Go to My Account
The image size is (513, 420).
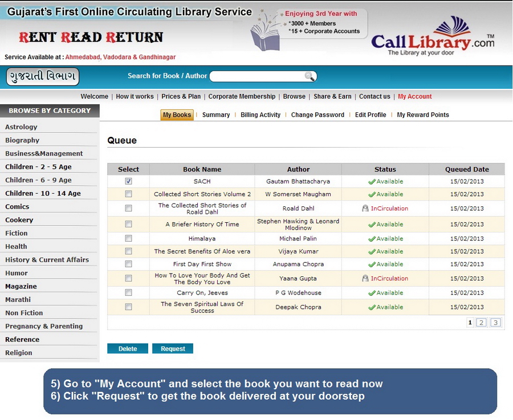415,96
